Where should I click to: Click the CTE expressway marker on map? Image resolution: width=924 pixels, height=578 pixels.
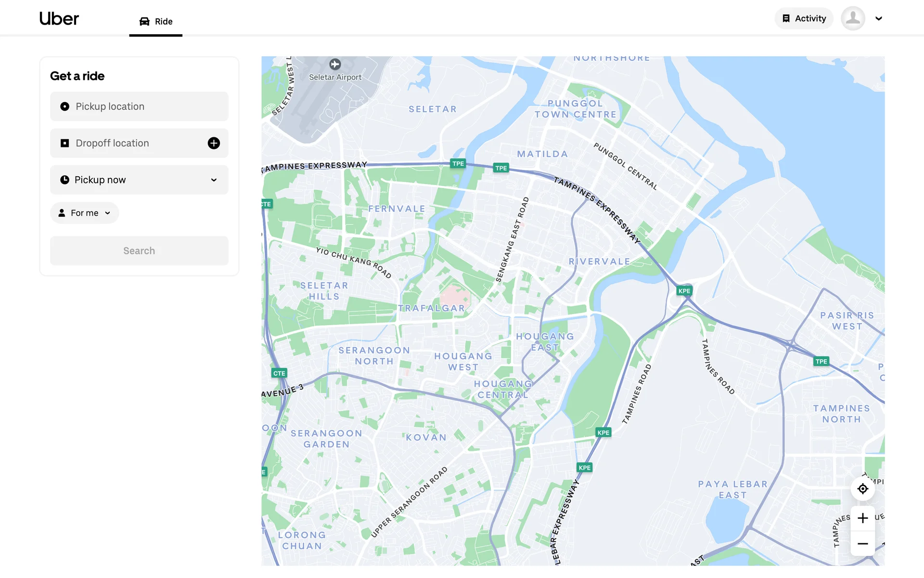click(279, 373)
